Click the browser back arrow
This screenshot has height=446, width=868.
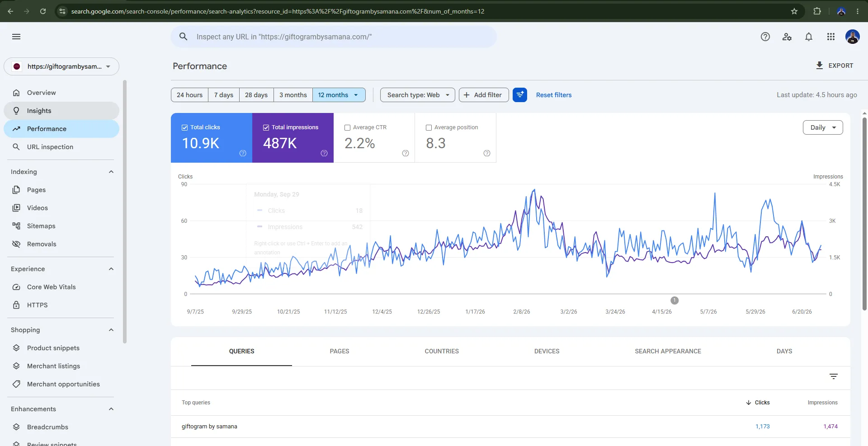click(10, 11)
